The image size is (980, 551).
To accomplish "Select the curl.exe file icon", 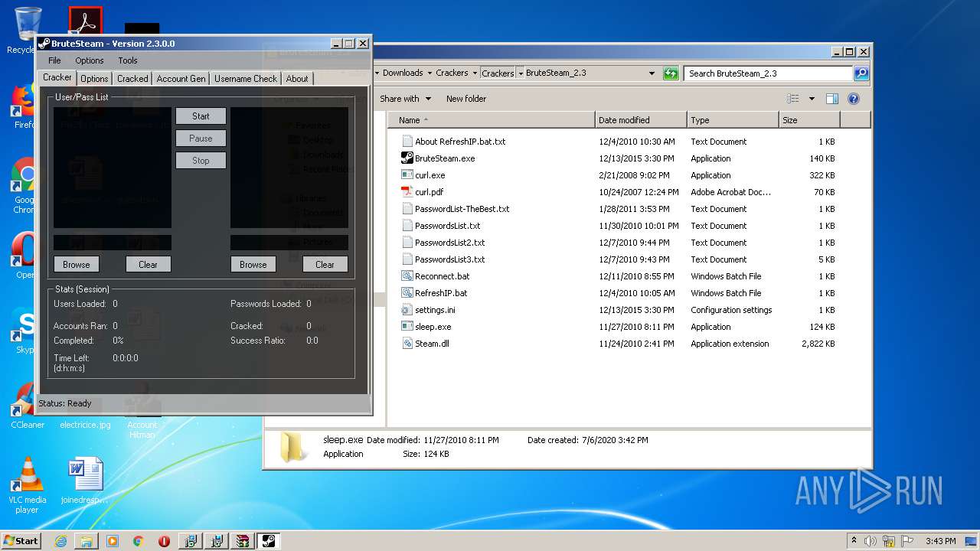I will (x=407, y=175).
